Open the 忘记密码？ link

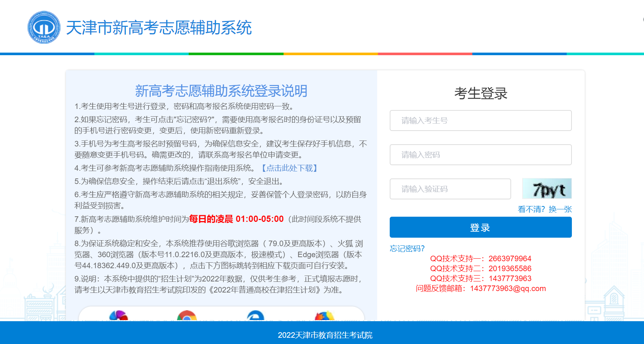(x=407, y=249)
